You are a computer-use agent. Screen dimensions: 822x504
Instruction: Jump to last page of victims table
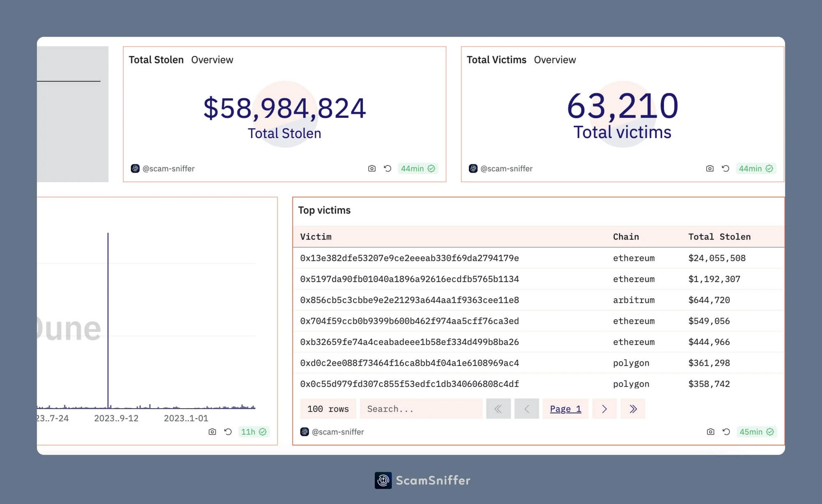click(633, 409)
